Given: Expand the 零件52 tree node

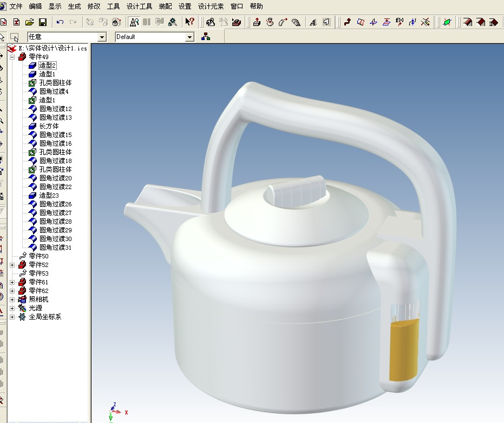Looking at the screenshot, I should pos(12,265).
